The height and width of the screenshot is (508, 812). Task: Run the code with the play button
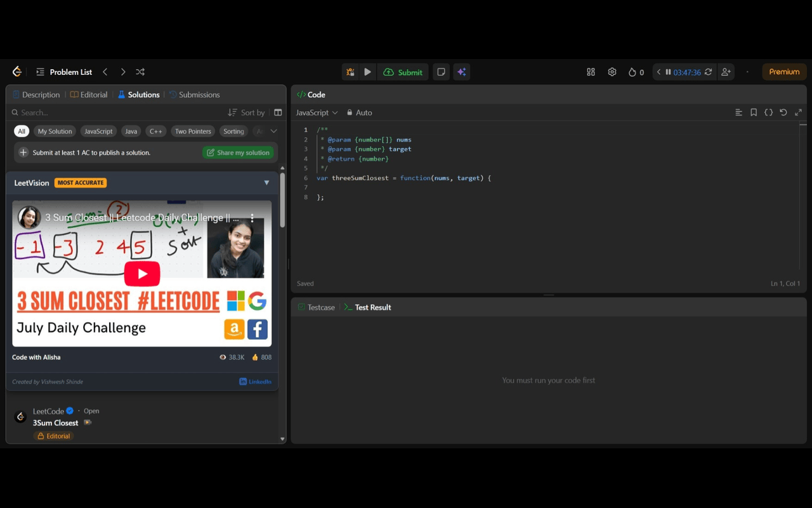[x=367, y=72]
